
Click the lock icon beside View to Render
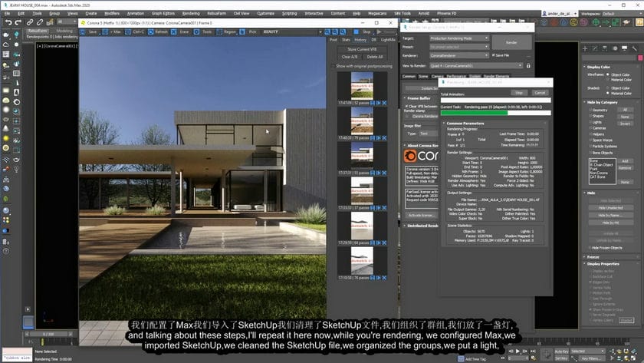[528, 65]
